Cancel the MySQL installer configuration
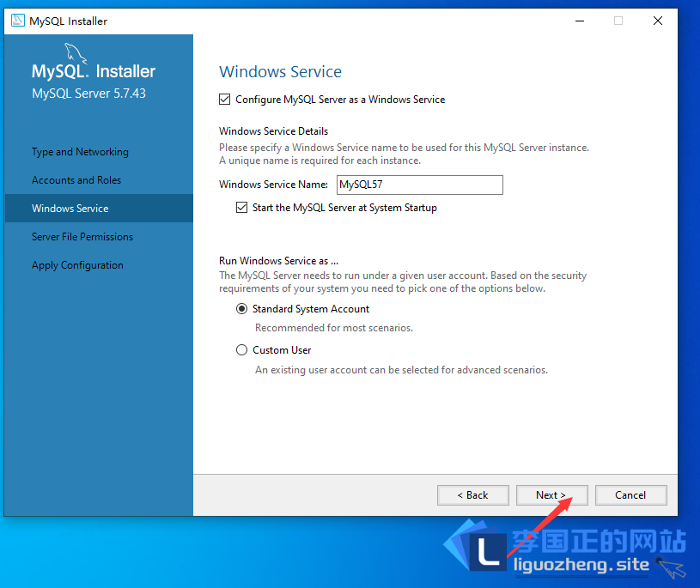700x588 pixels. [x=630, y=495]
